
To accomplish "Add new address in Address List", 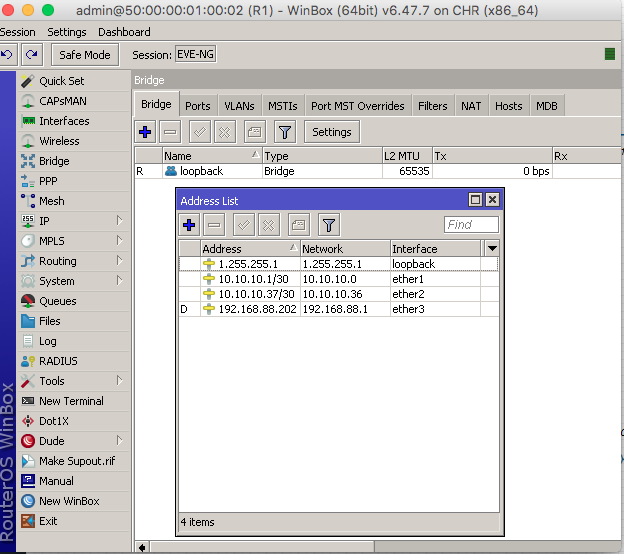I will click(189, 225).
